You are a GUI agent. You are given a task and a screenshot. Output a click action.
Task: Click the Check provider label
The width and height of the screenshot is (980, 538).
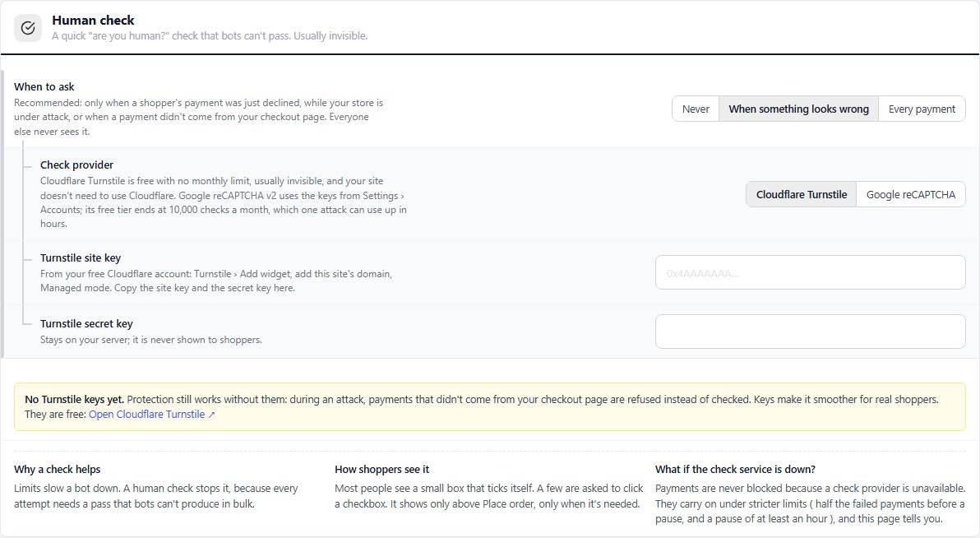point(77,165)
